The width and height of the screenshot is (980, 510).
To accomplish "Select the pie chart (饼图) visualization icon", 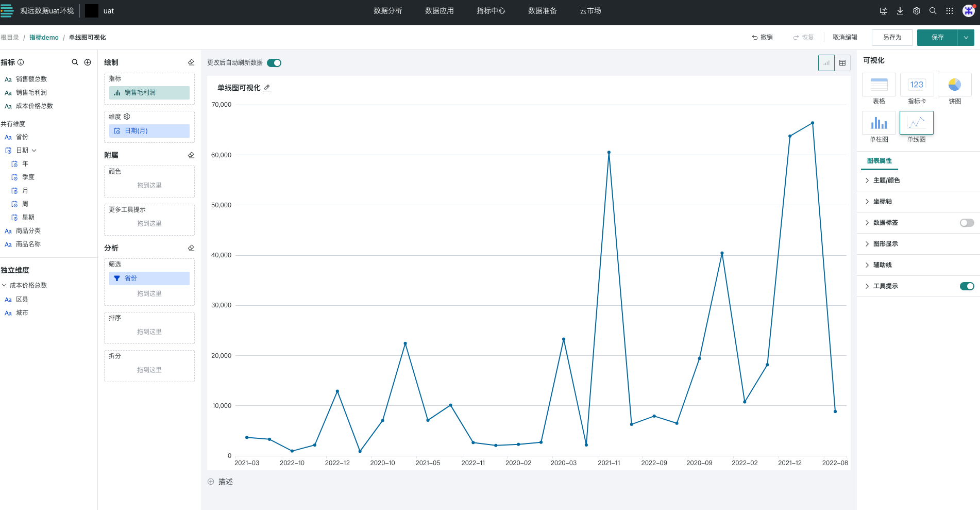I will (x=954, y=85).
